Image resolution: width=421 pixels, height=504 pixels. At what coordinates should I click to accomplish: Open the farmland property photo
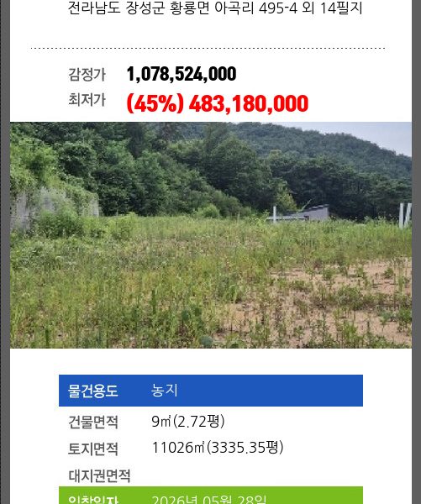211,235
